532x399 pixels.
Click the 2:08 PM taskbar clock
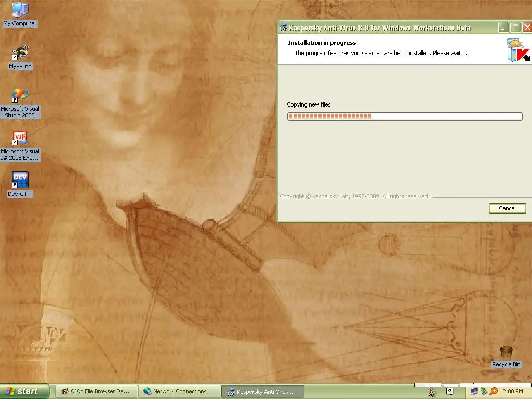click(x=512, y=392)
